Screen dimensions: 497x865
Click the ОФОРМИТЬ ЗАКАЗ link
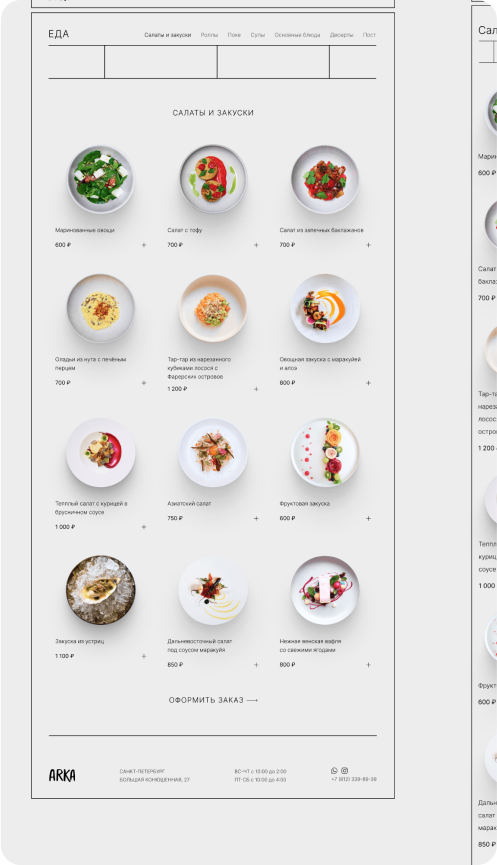pos(213,700)
